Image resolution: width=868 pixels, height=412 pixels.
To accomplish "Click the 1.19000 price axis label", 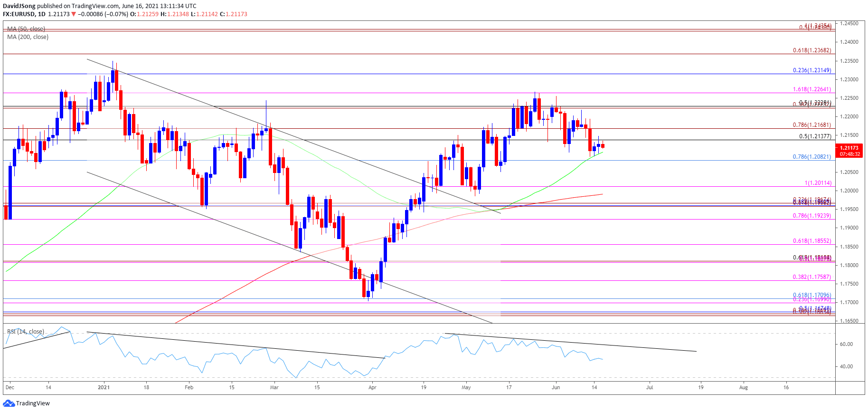I will [849, 228].
